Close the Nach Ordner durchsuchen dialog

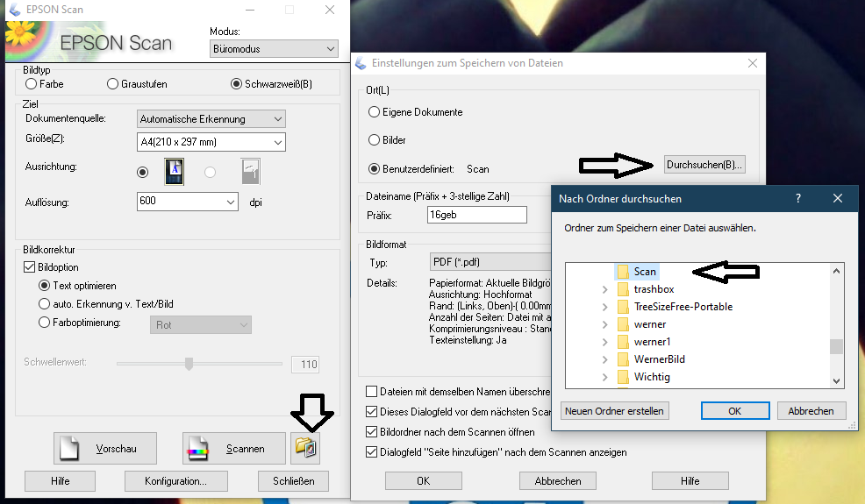838,198
